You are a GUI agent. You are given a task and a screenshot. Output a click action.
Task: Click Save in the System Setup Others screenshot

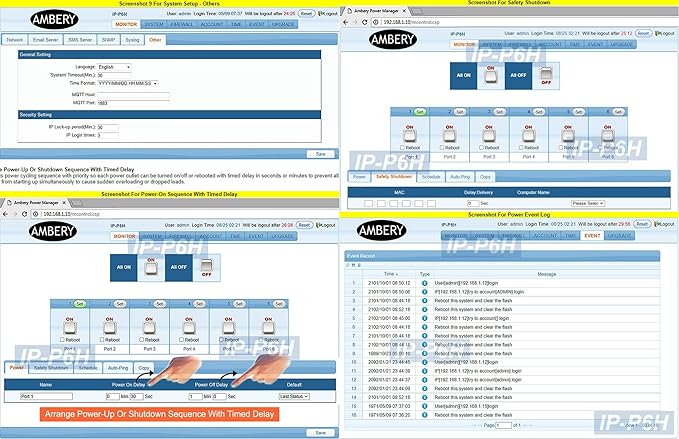(x=320, y=154)
